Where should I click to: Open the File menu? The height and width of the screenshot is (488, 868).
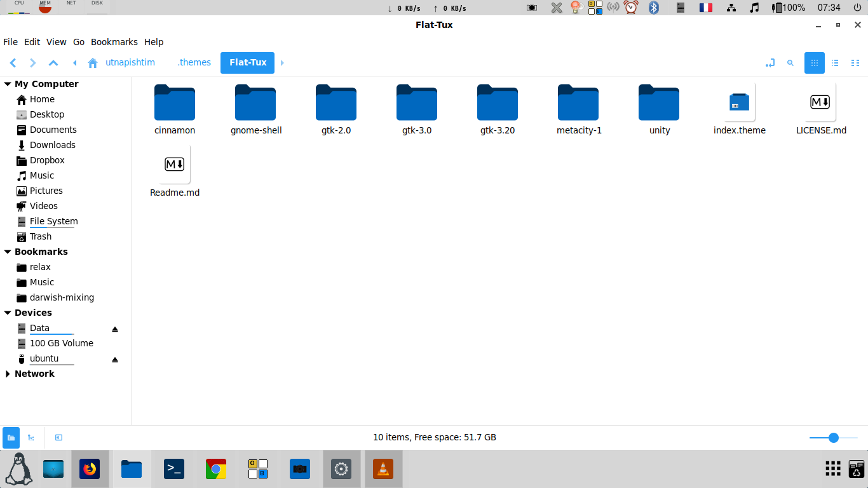[x=10, y=42]
